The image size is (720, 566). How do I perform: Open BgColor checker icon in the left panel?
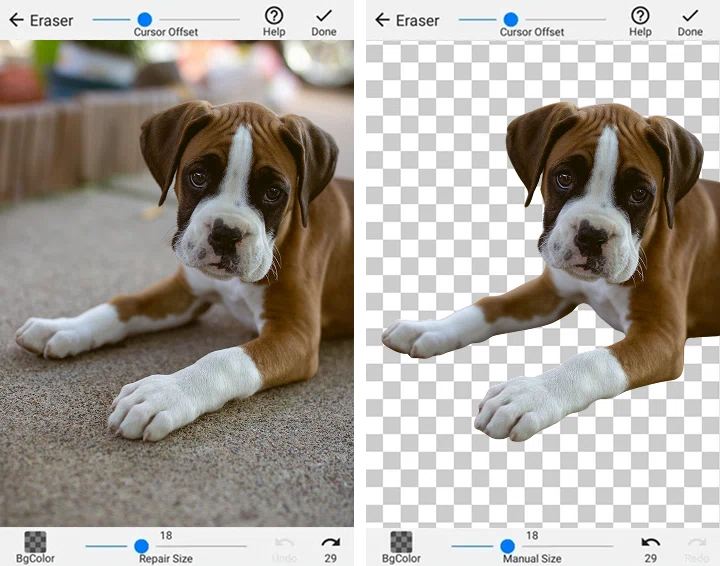(36, 542)
